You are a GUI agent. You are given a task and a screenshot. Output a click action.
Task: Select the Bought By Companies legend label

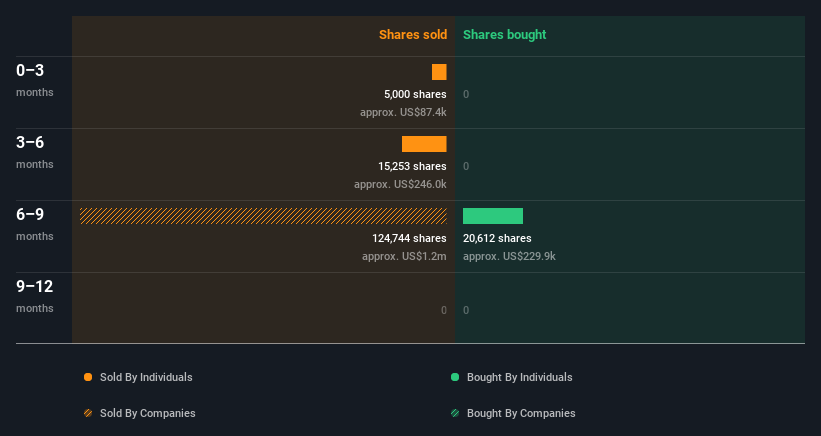(x=521, y=413)
